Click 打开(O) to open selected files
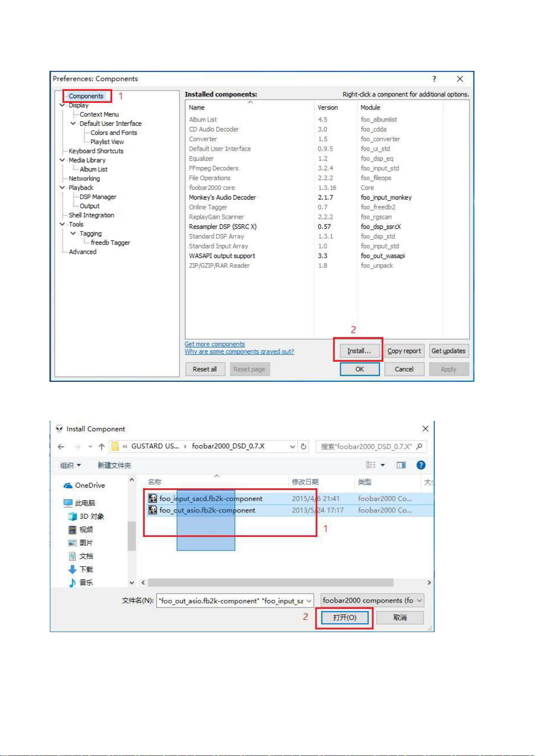The image size is (535, 756). (x=345, y=618)
